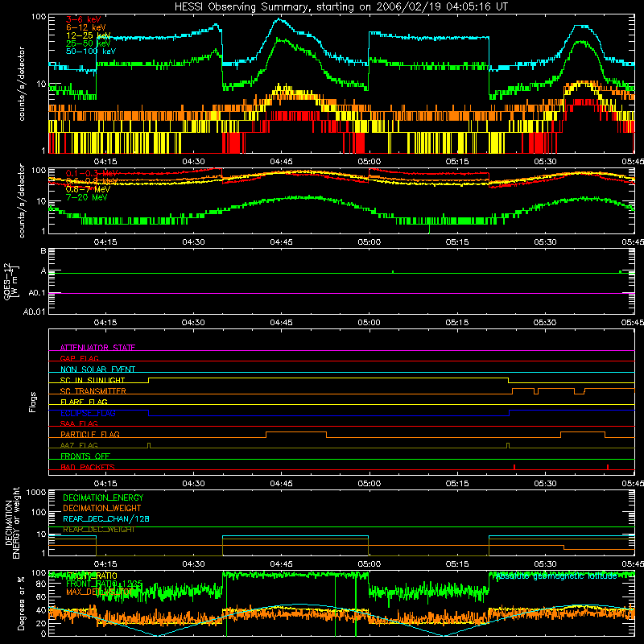Screen dimensions: 644x644
Task: Click the REAR_DEC_WEIGHT legend label
Action: [99, 530]
